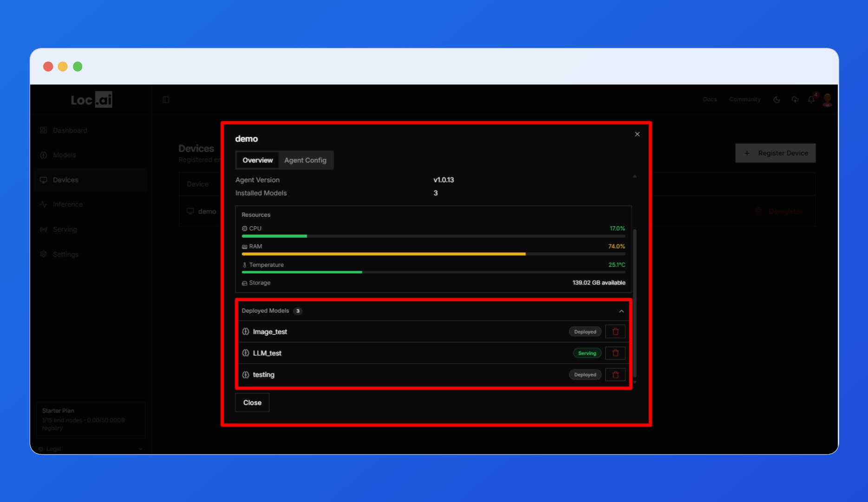Delete the Image_test deployed model
This screenshot has width=868, height=502.
[615, 331]
